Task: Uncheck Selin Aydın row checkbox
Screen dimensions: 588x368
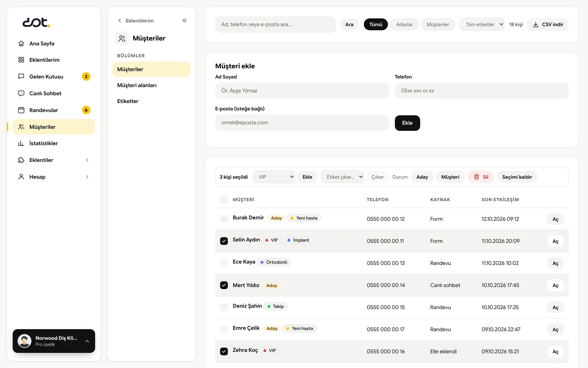Action: click(x=224, y=241)
